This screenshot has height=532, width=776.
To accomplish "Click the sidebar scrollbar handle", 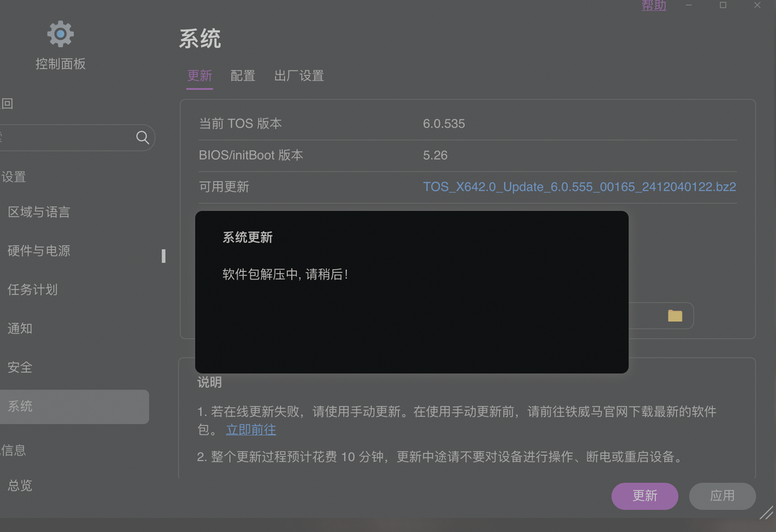I will 164,256.
